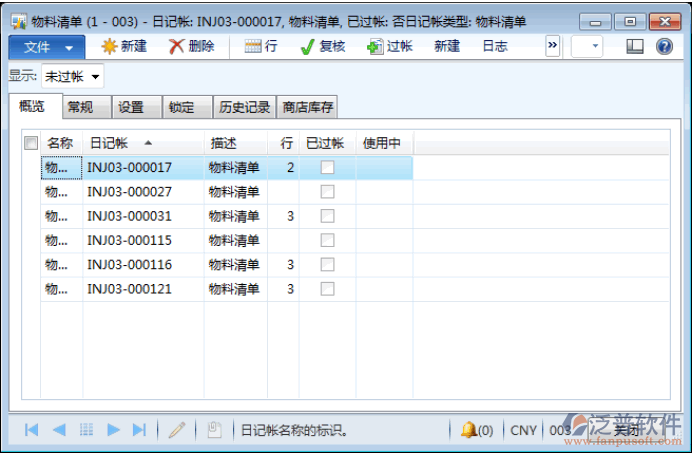Click the second 新建 toolbar button
The image size is (692, 457).
tap(447, 46)
